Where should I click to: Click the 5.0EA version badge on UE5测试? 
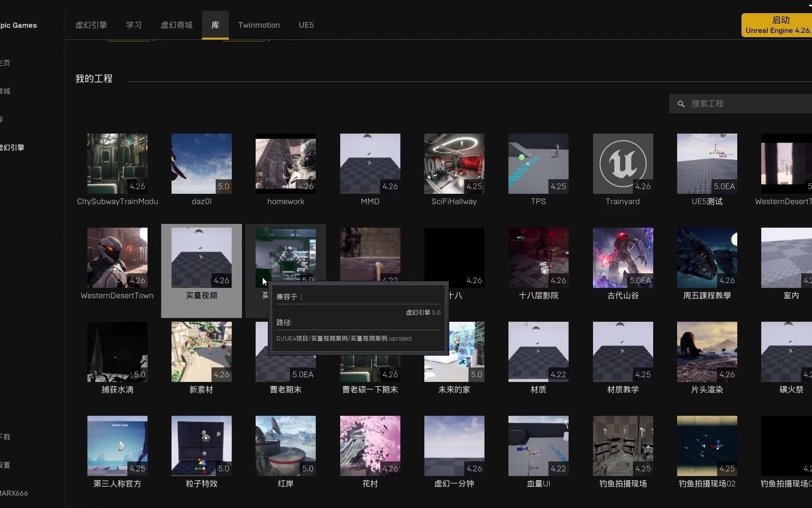point(724,186)
